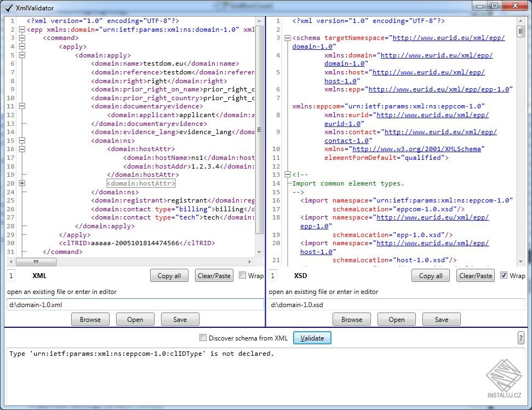Viewport: 532px width, 410px height.
Task: Clear/Paste the XSD editor
Action: [475, 275]
